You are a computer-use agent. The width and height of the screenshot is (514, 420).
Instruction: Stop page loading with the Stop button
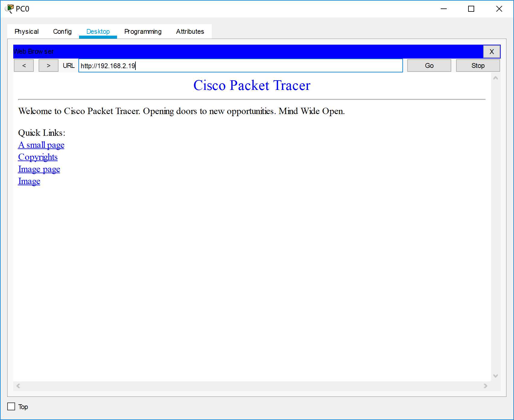pyautogui.click(x=478, y=65)
